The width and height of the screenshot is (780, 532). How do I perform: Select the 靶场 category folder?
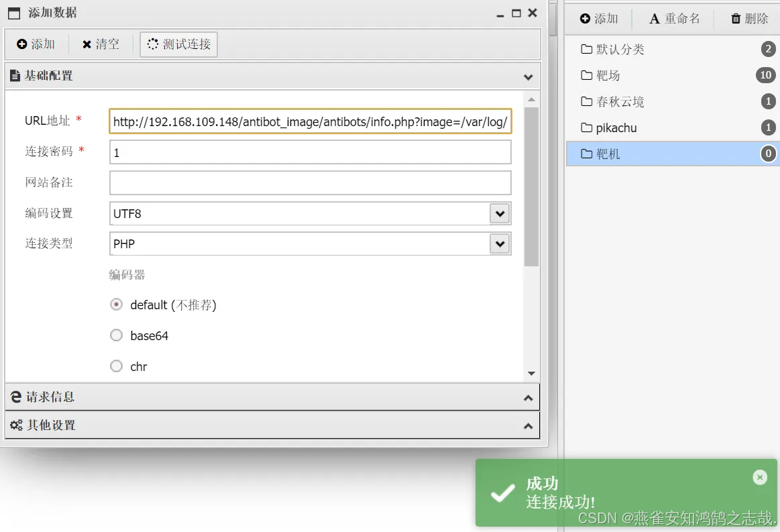(673, 75)
